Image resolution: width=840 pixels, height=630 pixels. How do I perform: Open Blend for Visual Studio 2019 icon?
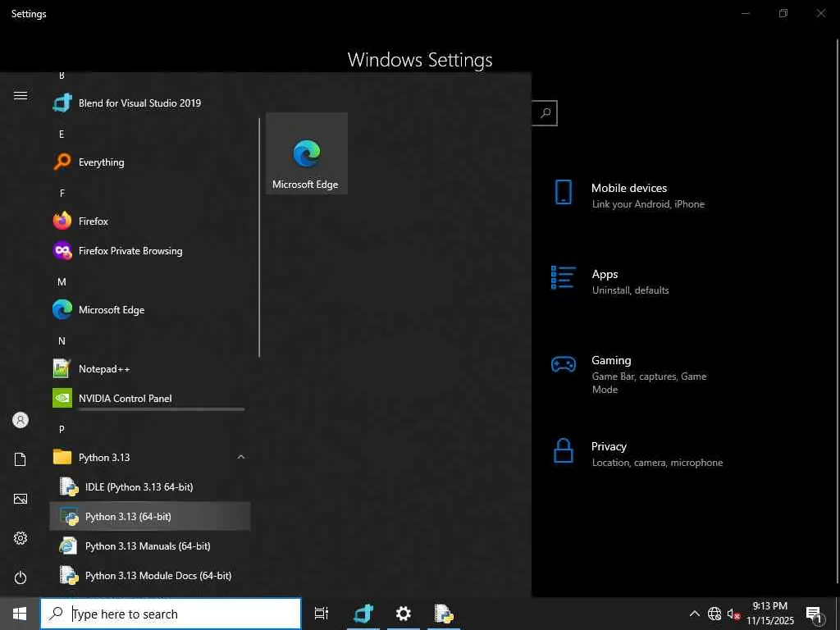point(62,103)
